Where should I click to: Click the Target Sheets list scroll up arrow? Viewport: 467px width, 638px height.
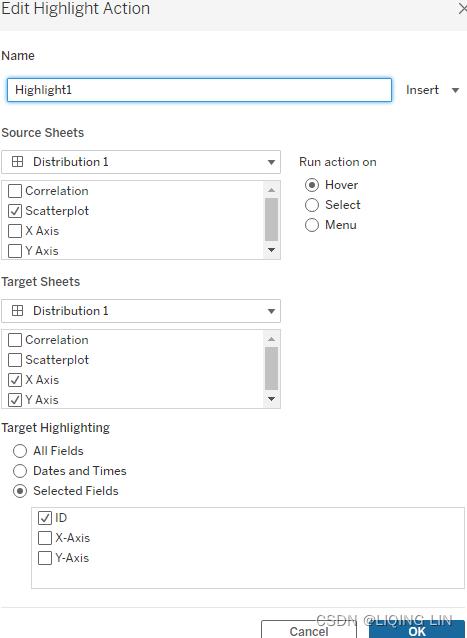271,339
